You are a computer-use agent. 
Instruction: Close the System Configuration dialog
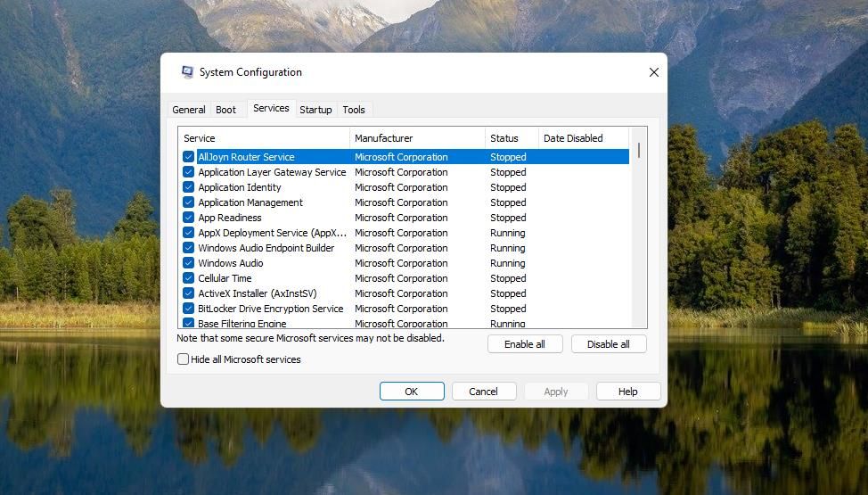pyautogui.click(x=653, y=72)
